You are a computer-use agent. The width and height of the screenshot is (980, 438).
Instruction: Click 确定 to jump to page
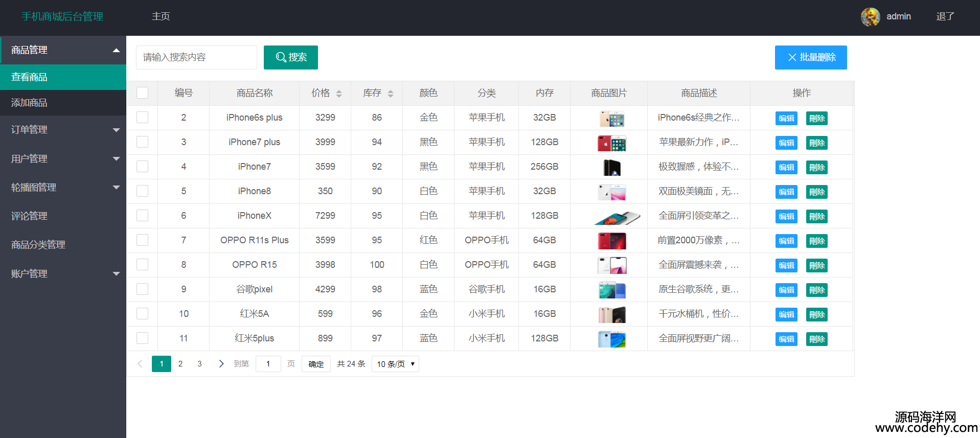[x=316, y=364]
